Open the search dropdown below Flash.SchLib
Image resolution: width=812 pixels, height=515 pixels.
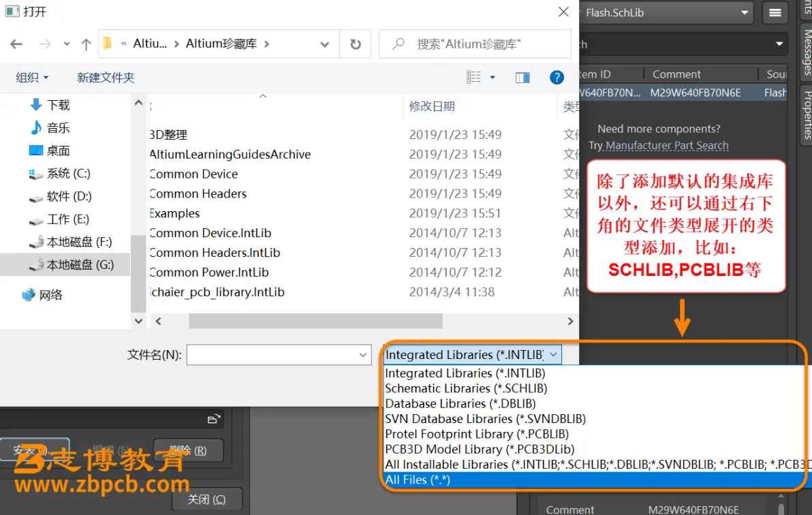pyautogui.click(x=779, y=44)
